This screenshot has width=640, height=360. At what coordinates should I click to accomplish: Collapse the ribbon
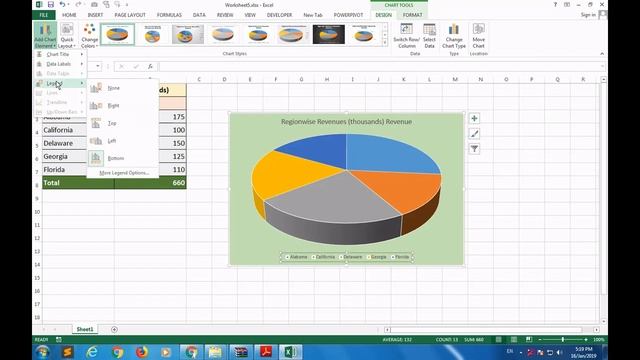(602, 54)
